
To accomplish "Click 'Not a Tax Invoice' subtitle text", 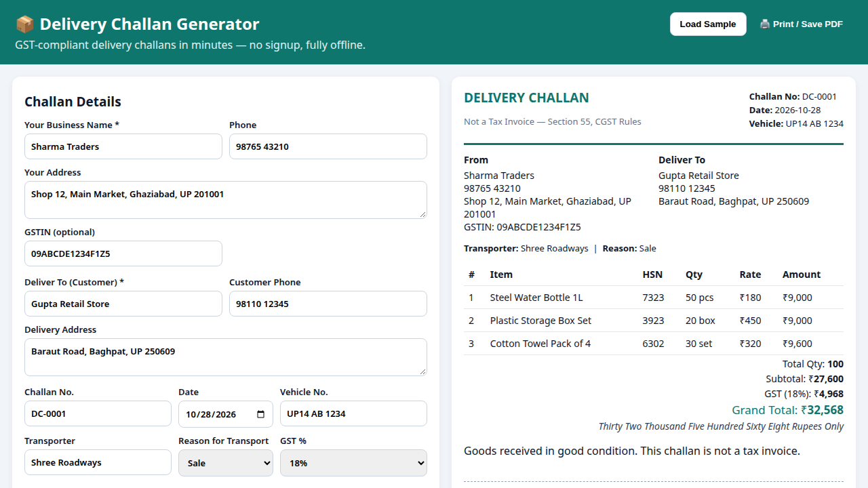I will [x=553, y=122].
